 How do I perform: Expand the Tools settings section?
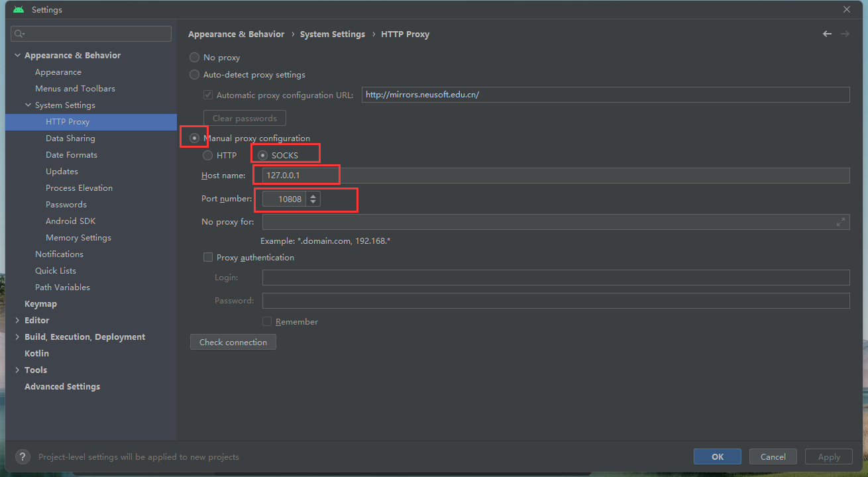coord(17,370)
